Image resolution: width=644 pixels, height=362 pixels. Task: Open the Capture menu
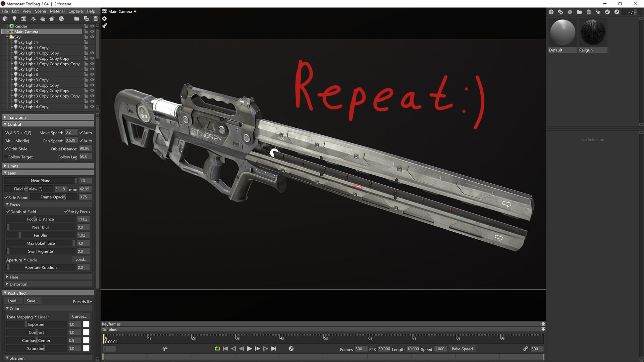pyautogui.click(x=75, y=11)
